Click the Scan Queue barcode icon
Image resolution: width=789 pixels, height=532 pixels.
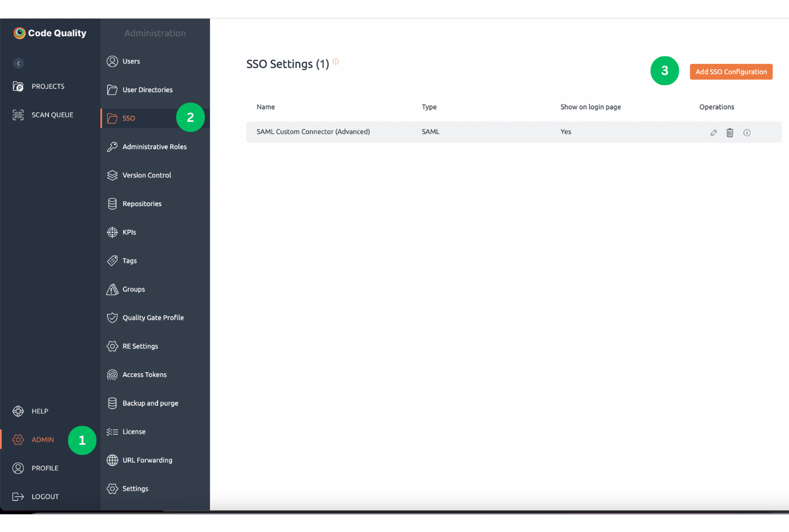point(18,115)
